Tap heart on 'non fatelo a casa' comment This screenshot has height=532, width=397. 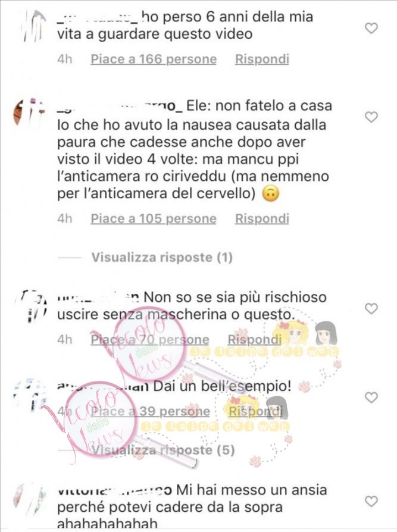[x=371, y=117]
